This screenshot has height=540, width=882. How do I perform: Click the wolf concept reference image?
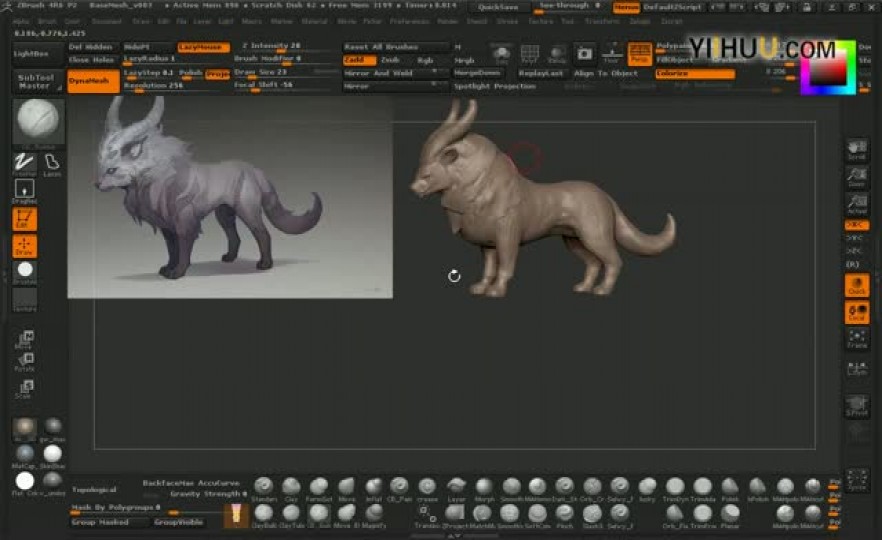click(230, 197)
